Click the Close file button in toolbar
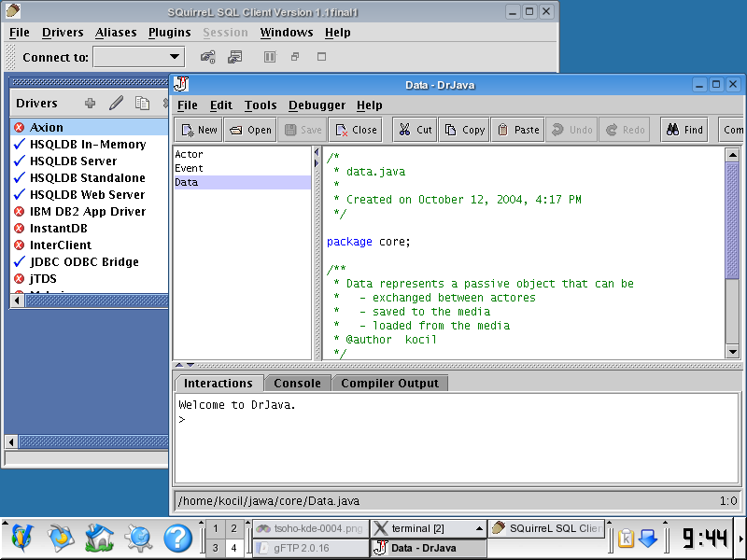 (x=355, y=130)
